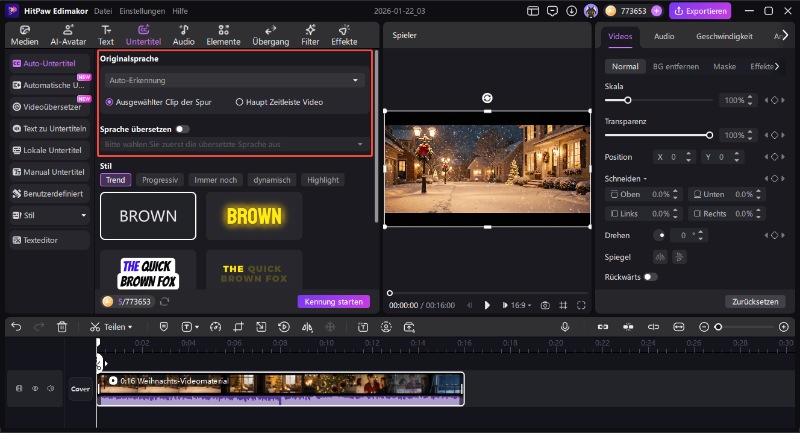
Task: Click the microphone voiceover icon
Action: point(565,327)
